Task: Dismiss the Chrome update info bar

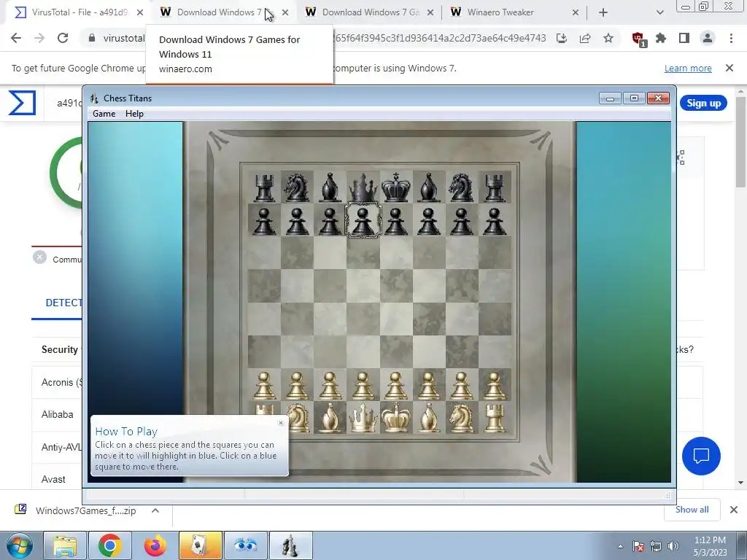Action: coord(729,68)
